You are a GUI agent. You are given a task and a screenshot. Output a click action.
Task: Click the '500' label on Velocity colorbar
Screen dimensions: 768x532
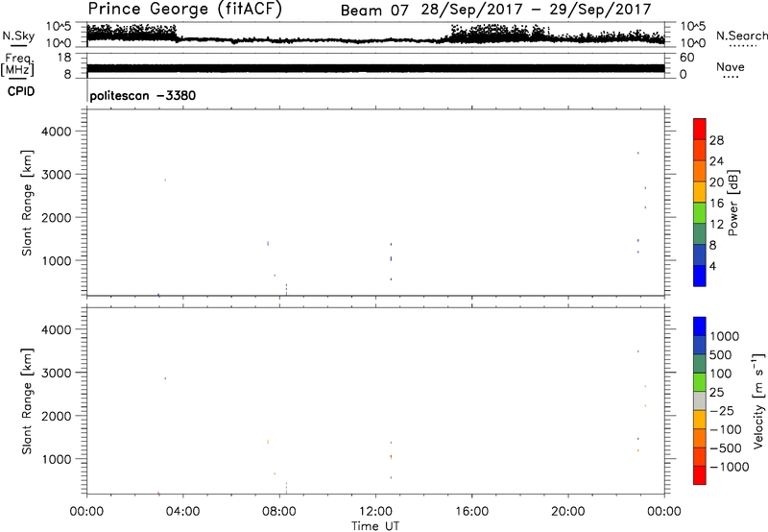coord(720,355)
